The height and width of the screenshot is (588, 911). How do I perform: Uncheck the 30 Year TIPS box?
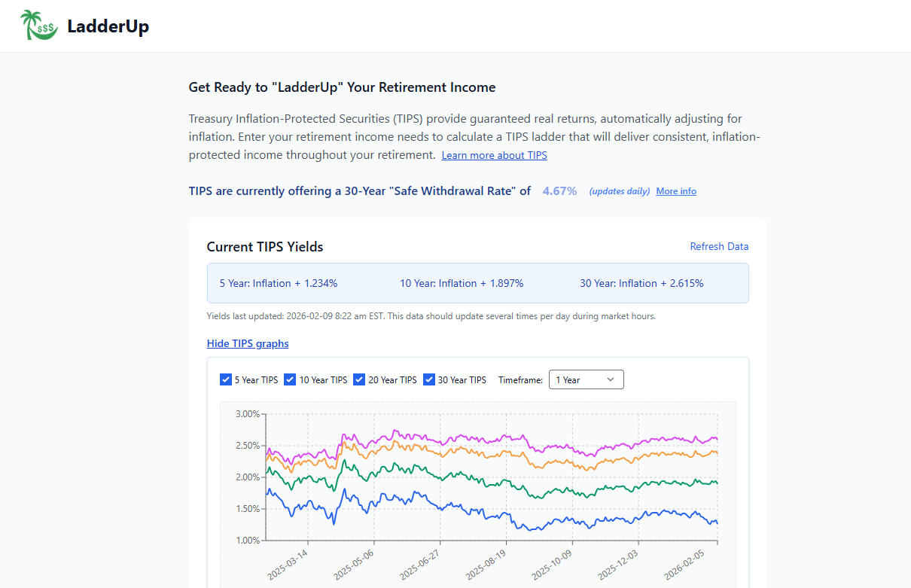[429, 379]
